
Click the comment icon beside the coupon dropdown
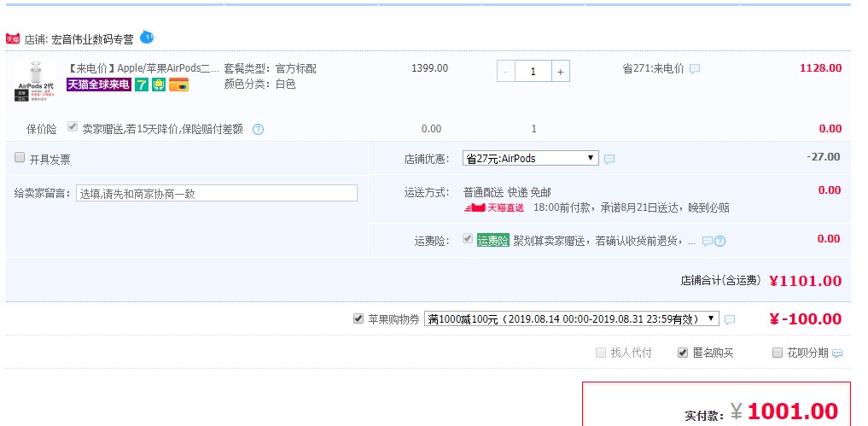pyautogui.click(x=730, y=319)
